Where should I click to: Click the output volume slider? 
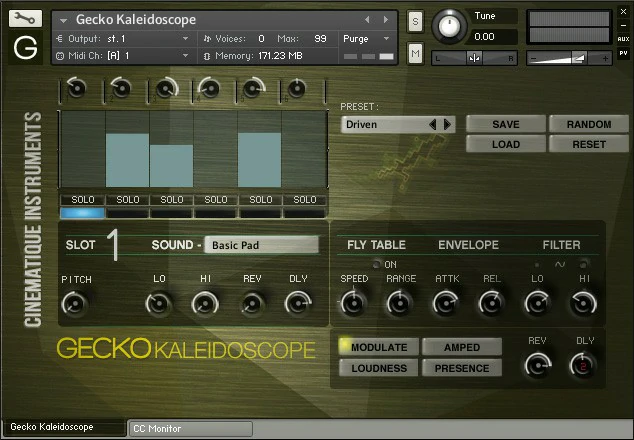(569, 58)
